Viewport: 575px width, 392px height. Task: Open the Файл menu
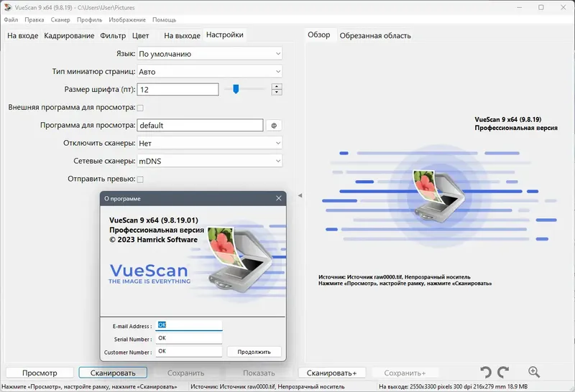[11, 20]
